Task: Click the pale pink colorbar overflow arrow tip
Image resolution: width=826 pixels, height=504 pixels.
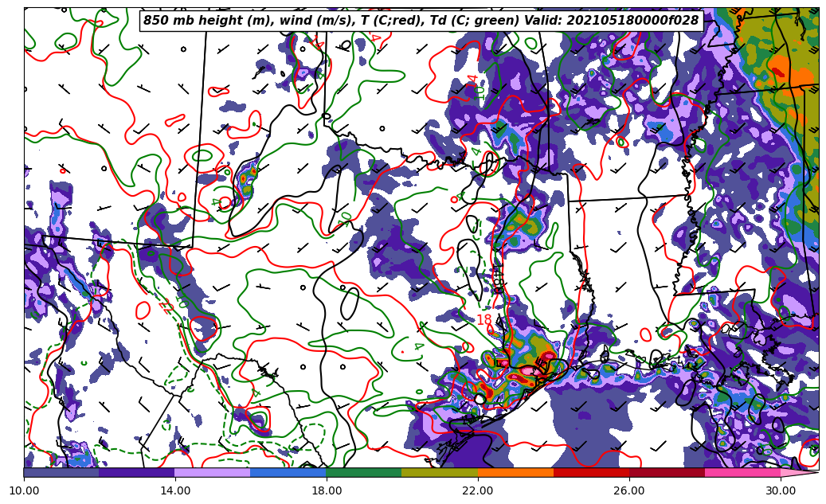Action: coord(799,472)
